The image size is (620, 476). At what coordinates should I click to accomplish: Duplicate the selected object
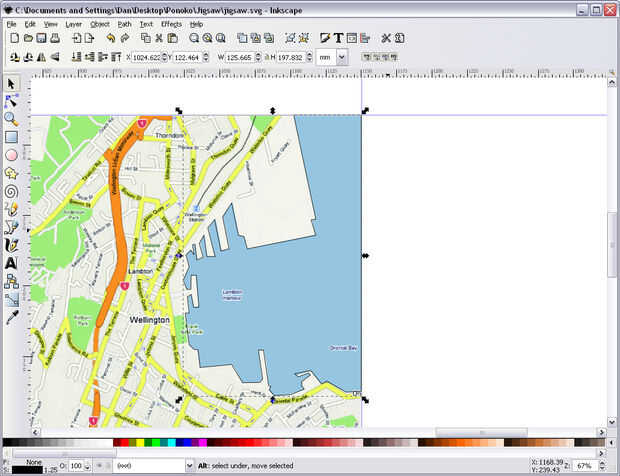pyautogui.click(x=242, y=38)
